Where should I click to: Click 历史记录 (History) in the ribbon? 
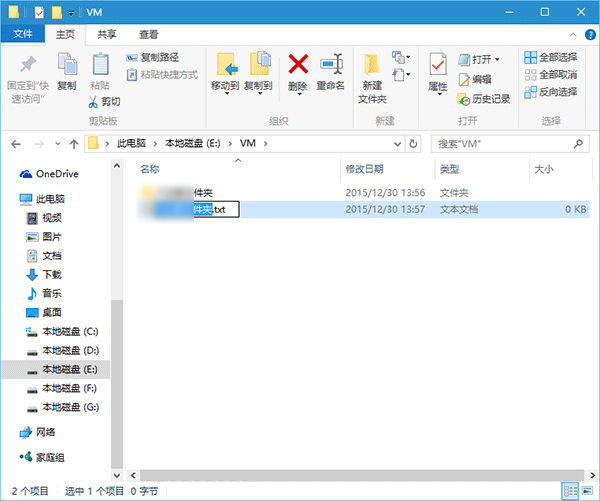(484, 99)
